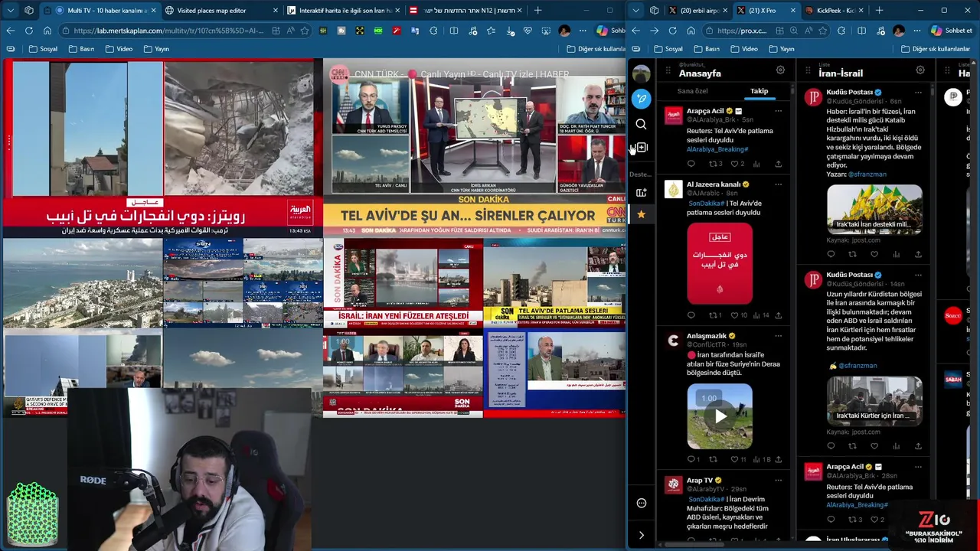This screenshot has height=551, width=980.
Task: Go home in the left browser window
Action: [x=47, y=31]
